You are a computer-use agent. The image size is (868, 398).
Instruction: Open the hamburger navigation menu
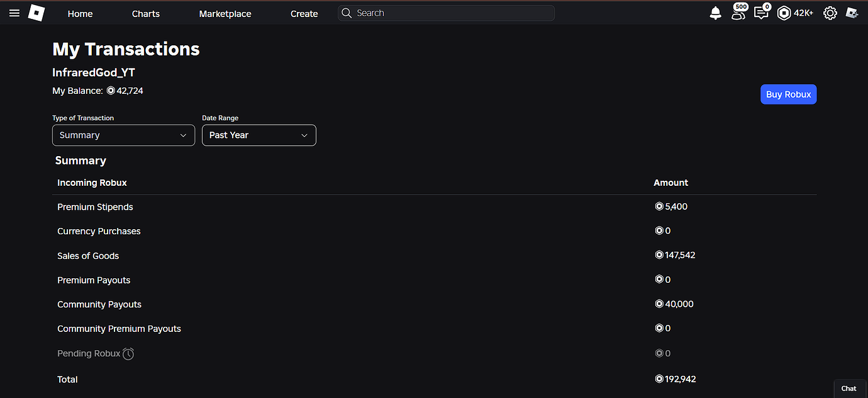click(x=14, y=13)
